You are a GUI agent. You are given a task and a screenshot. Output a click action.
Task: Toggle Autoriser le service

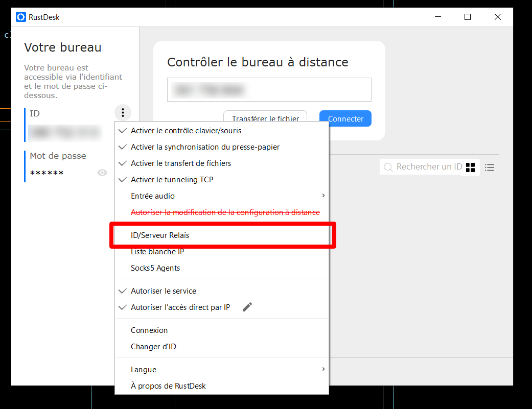pyautogui.click(x=222, y=291)
